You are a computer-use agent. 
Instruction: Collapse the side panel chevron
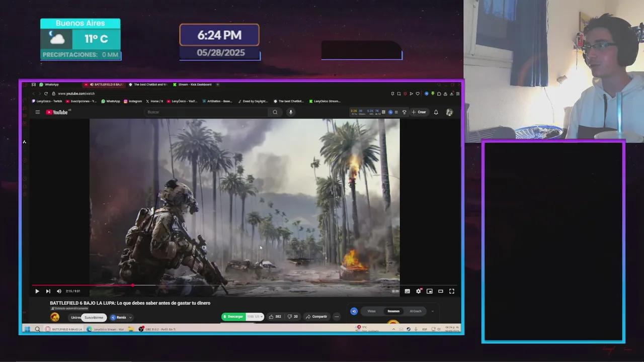[432, 311]
